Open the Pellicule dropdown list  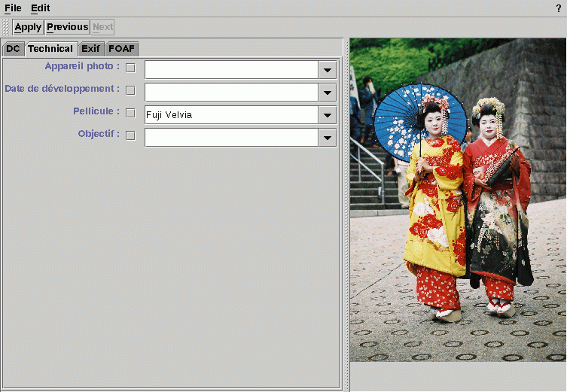pyautogui.click(x=328, y=115)
